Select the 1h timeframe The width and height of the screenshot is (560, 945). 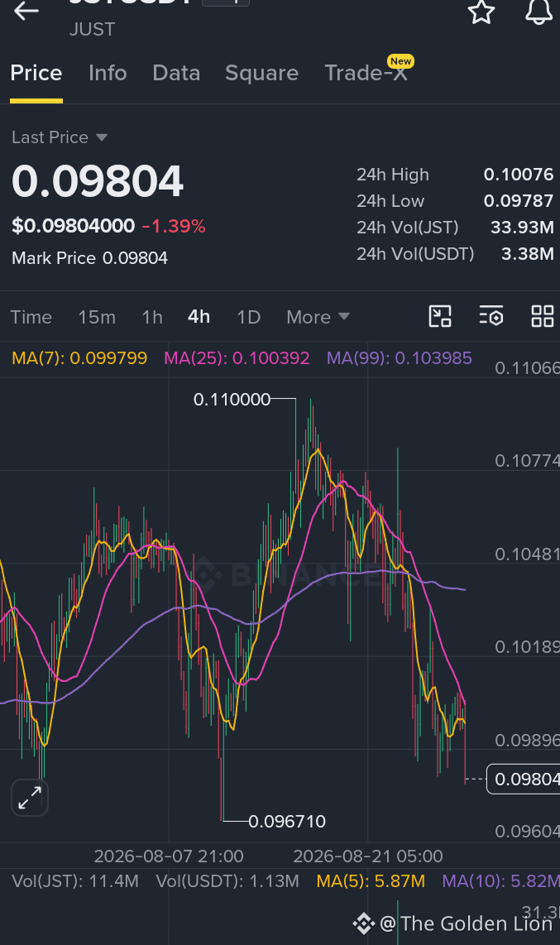tap(151, 317)
